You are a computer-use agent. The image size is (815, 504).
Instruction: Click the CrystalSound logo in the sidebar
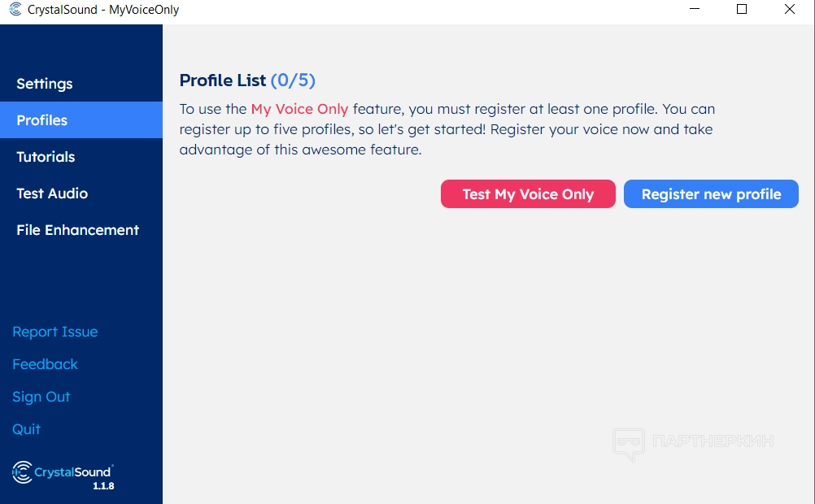point(63,471)
